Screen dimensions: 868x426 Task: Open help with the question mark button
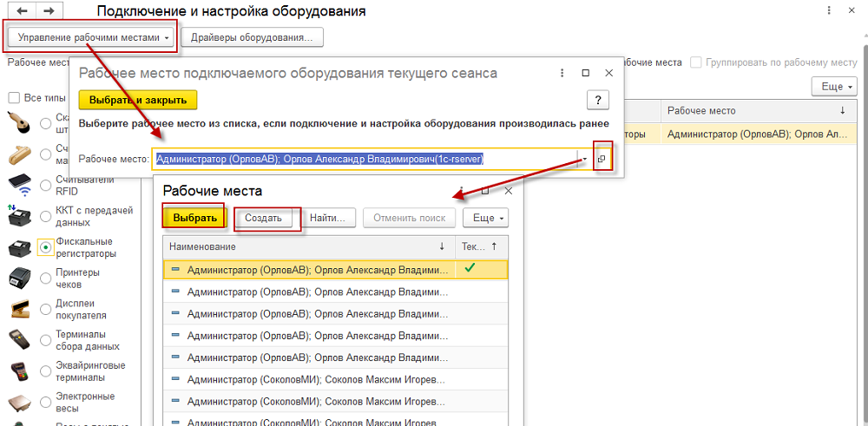[x=598, y=100]
